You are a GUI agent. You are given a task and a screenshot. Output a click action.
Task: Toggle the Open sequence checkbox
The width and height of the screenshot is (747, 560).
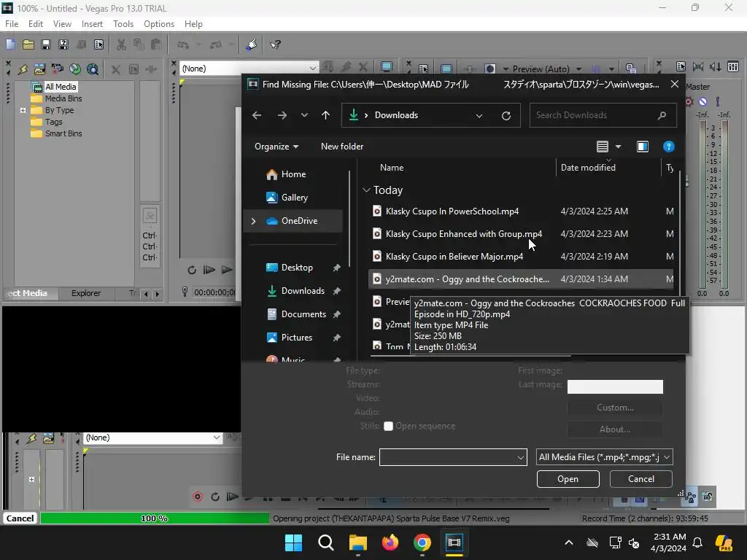(x=388, y=426)
